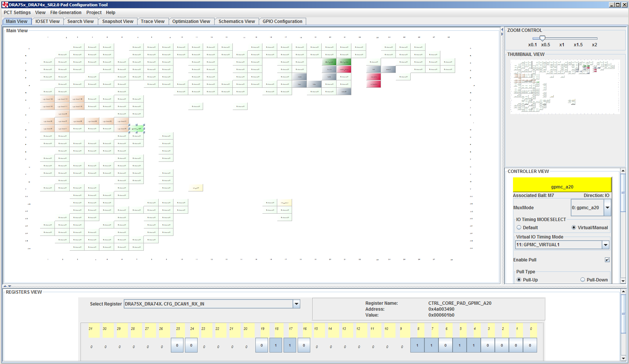Select the sys_boot14 pad in the grid
The image size is (629, 364).
pyautogui.click(x=63, y=99)
